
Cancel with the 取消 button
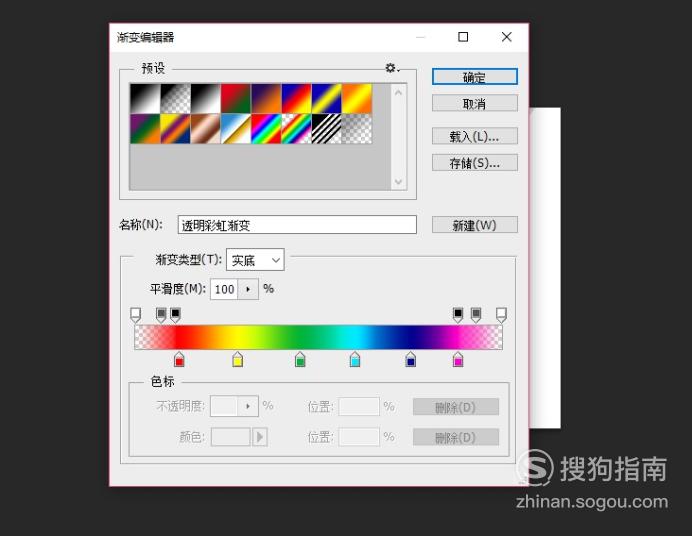pyautogui.click(x=475, y=103)
